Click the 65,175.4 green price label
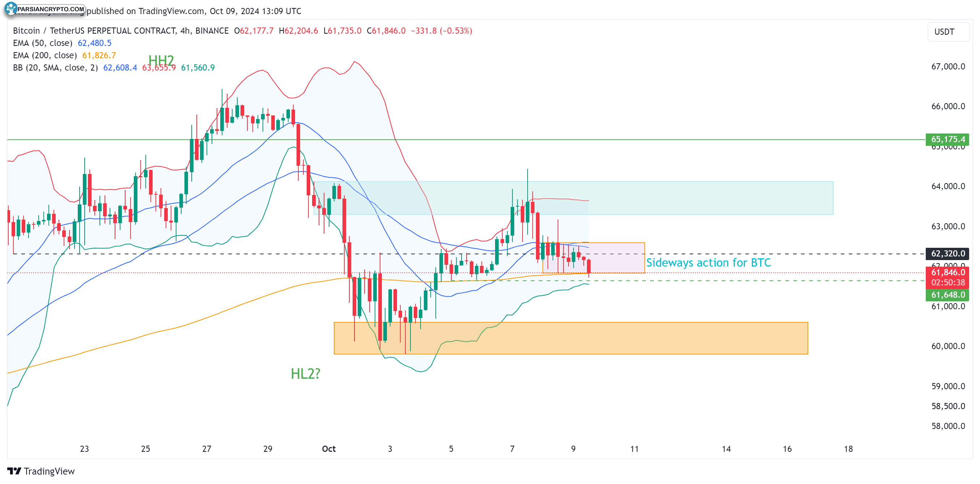This screenshot has width=980, height=484. 948,139
